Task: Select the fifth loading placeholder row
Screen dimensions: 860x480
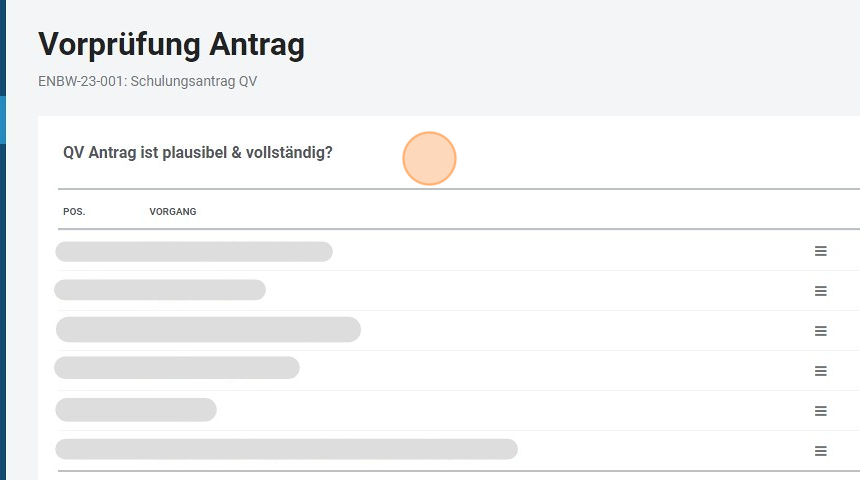Action: click(136, 410)
